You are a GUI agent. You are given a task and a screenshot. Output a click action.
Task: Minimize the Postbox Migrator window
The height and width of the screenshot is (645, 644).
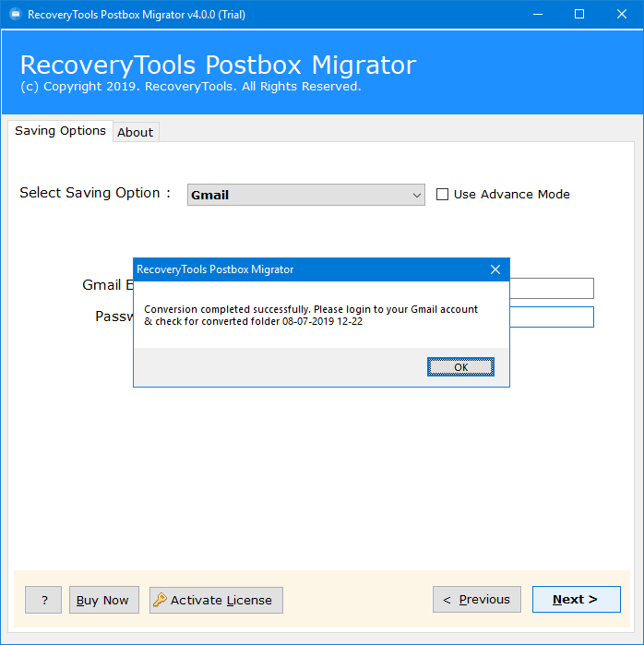pyautogui.click(x=538, y=15)
